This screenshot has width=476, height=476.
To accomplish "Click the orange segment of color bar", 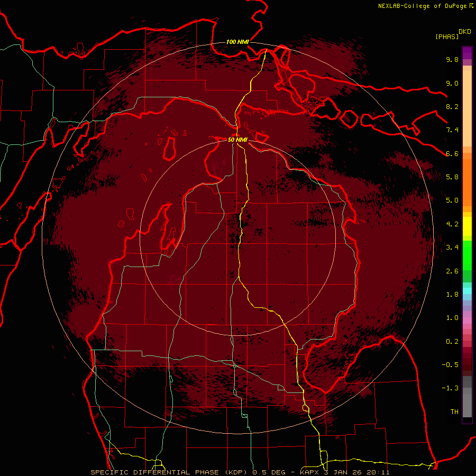I will click(467, 183).
